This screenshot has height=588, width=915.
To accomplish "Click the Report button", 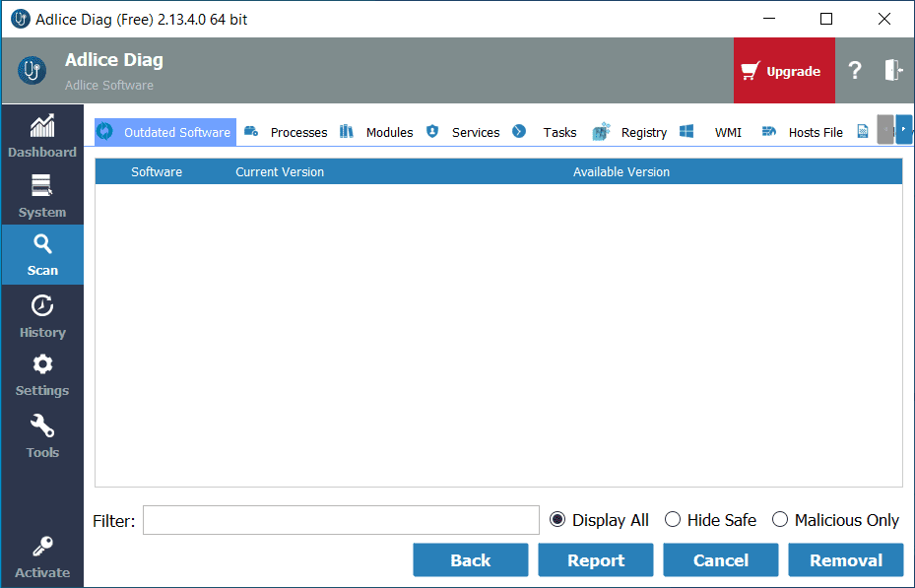I will pos(596,560).
